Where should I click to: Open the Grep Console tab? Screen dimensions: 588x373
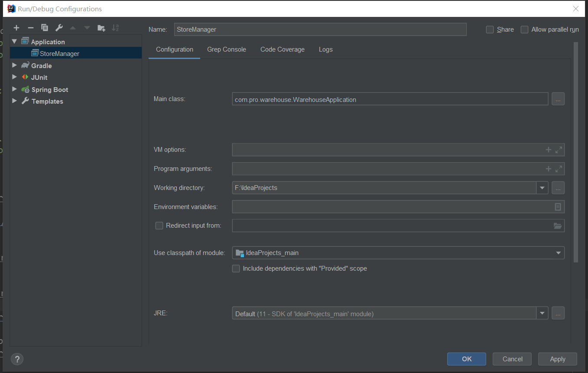click(x=226, y=49)
